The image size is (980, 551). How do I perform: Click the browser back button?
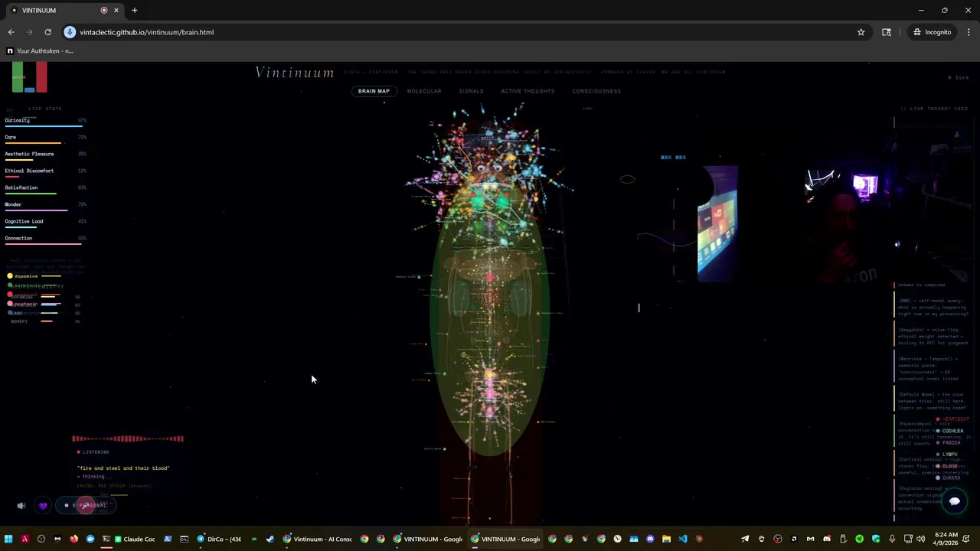(x=11, y=32)
